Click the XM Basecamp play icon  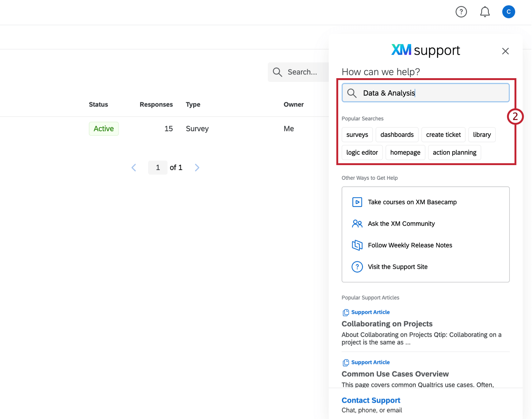[x=357, y=202]
